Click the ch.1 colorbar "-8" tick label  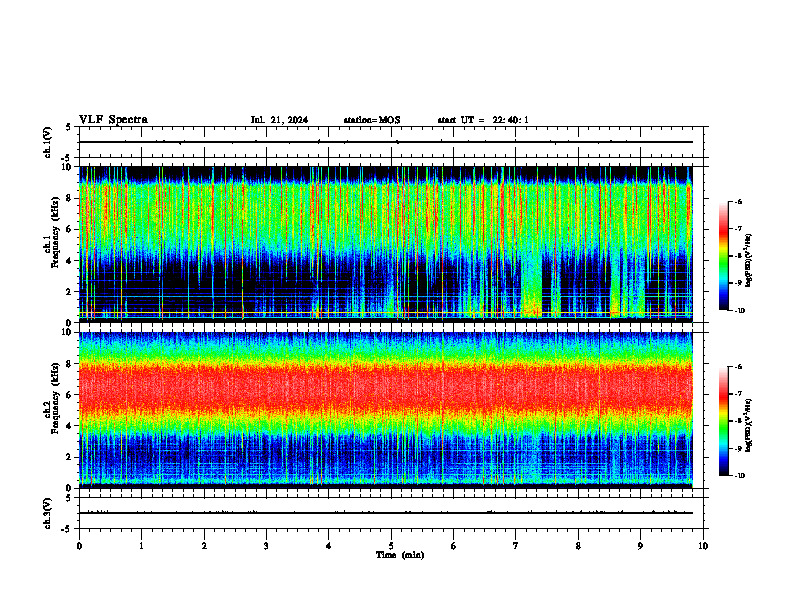tap(738, 256)
